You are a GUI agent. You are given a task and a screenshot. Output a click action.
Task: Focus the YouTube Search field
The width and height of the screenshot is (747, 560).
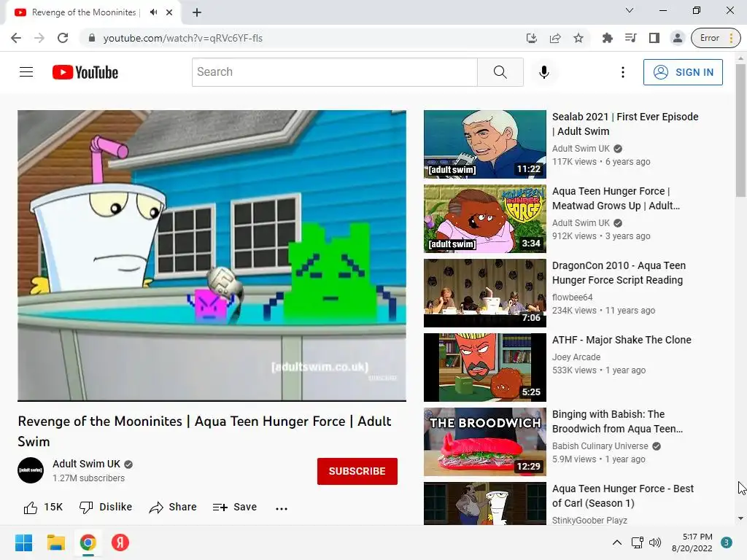[x=334, y=72]
